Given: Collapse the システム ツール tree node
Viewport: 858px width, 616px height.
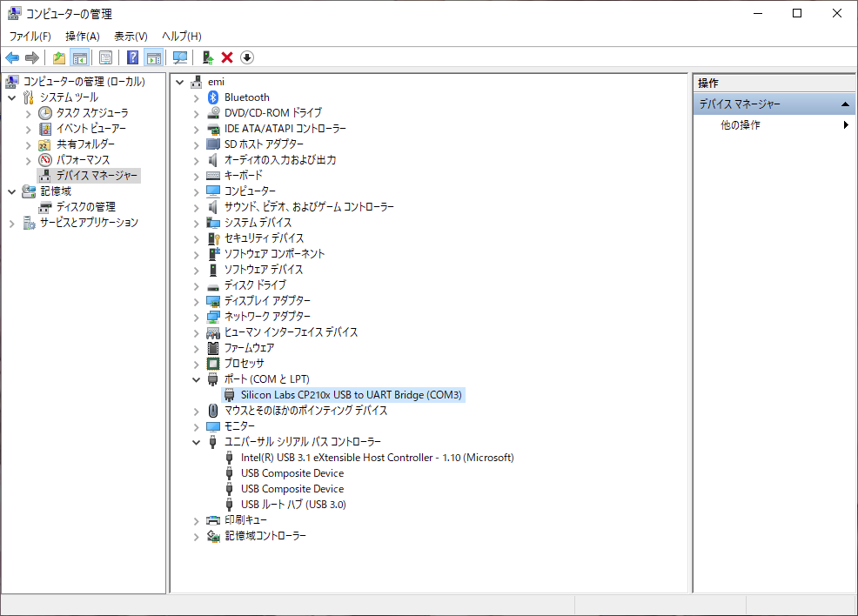Looking at the screenshot, I should point(12,98).
